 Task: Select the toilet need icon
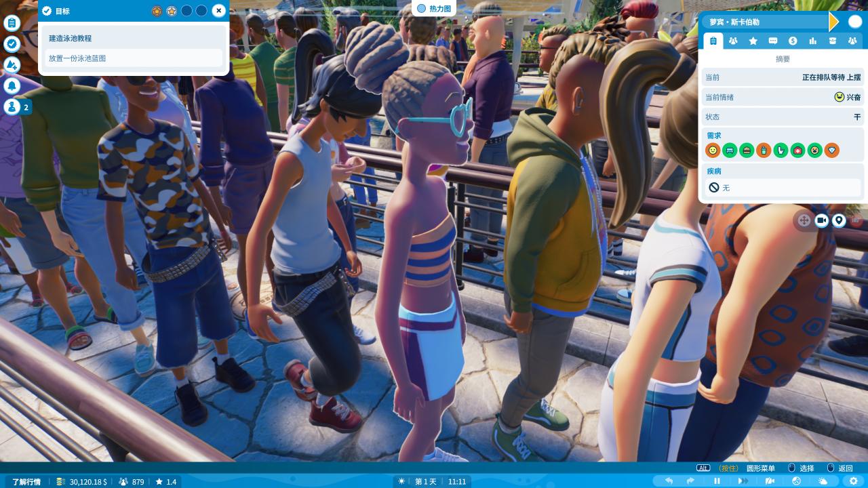pyautogui.click(x=781, y=150)
